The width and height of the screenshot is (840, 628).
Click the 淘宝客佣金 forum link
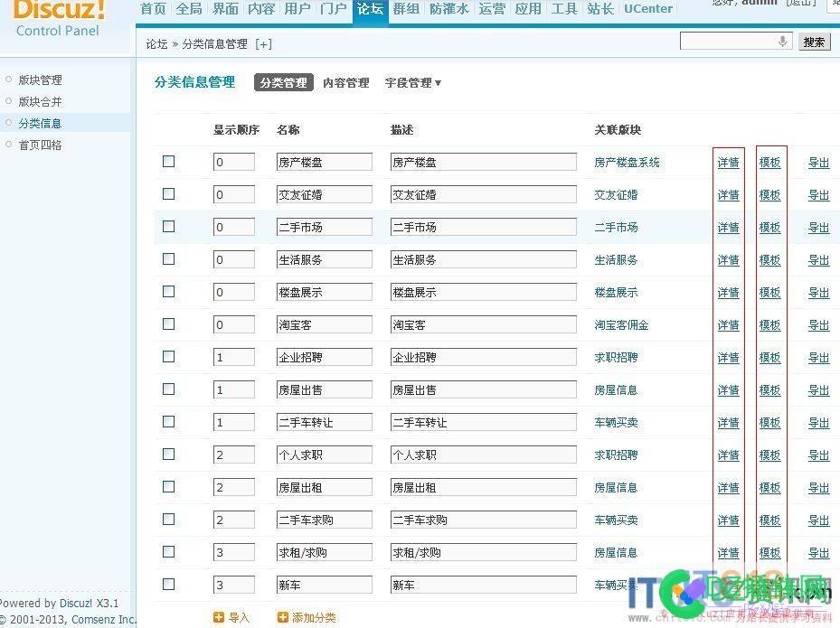point(621,325)
